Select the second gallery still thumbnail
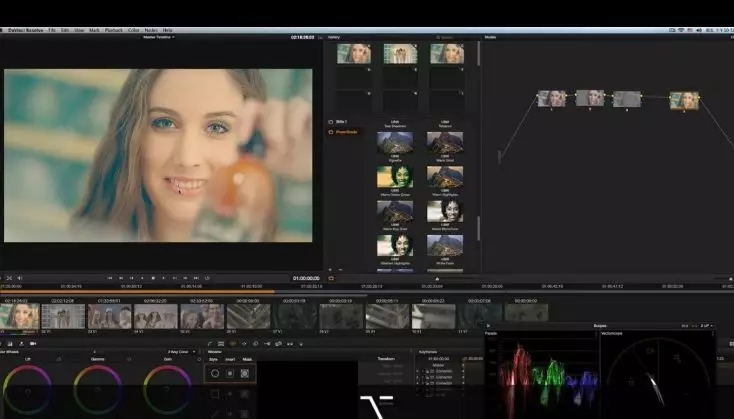The height and width of the screenshot is (419, 734). pos(400,53)
